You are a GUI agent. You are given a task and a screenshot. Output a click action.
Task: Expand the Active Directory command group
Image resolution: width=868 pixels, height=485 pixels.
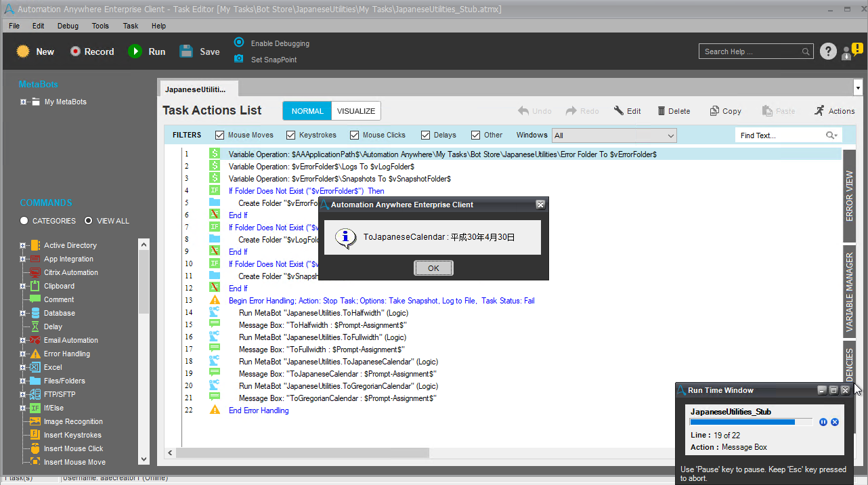[x=23, y=245]
